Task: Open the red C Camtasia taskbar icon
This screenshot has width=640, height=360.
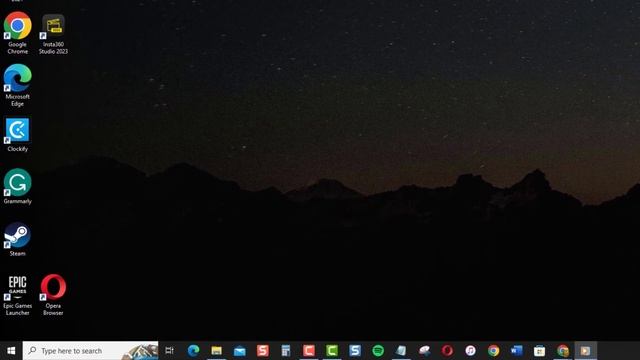Action: (x=309, y=351)
